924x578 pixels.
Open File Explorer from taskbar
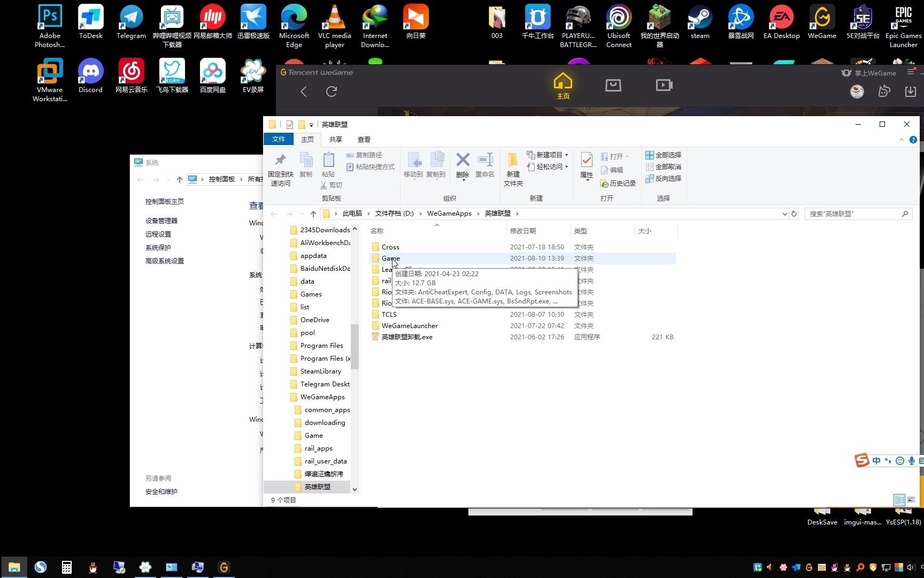point(14,567)
